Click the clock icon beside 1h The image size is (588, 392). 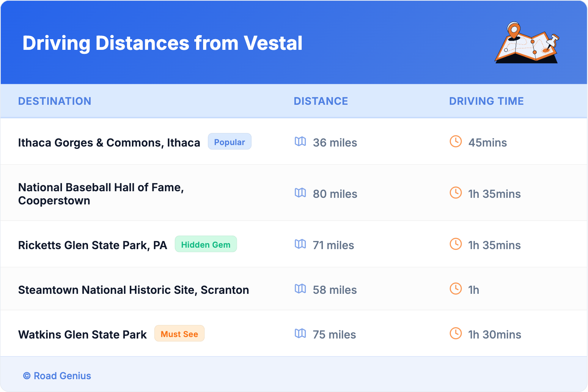click(456, 289)
